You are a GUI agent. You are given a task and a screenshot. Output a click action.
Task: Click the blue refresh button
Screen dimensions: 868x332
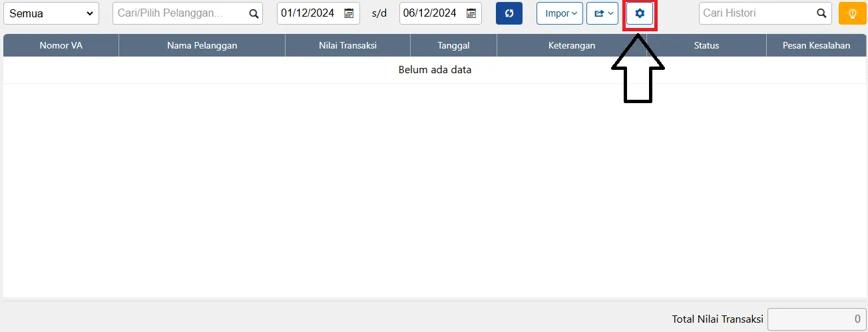tap(509, 13)
